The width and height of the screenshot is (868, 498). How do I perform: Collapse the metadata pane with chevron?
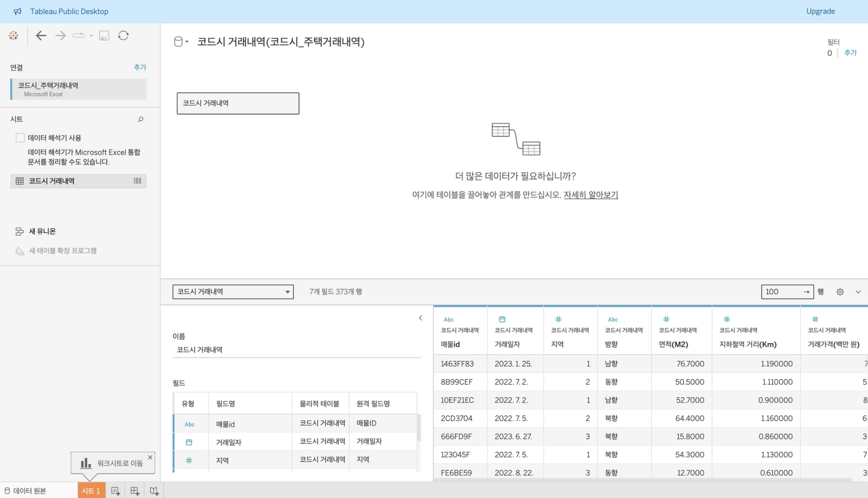tap(420, 318)
